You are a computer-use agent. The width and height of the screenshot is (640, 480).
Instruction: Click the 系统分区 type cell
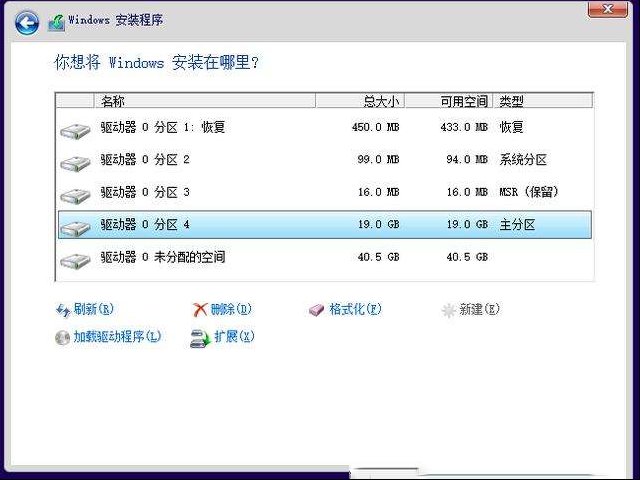523,160
